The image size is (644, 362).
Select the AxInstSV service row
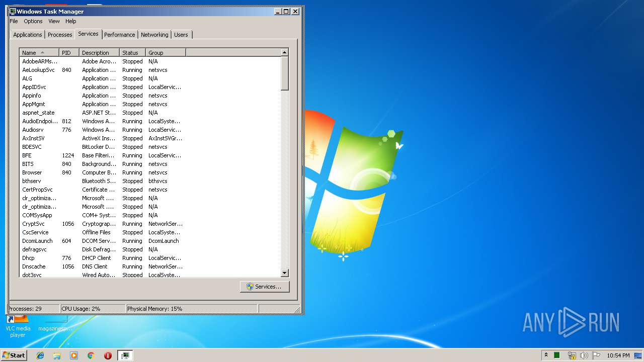[150, 138]
